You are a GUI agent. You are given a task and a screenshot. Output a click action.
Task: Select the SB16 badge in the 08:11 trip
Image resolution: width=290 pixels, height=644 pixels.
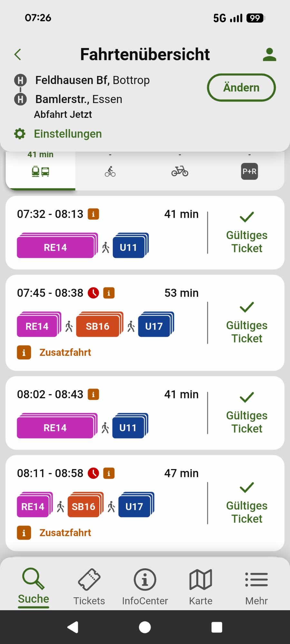(84, 507)
